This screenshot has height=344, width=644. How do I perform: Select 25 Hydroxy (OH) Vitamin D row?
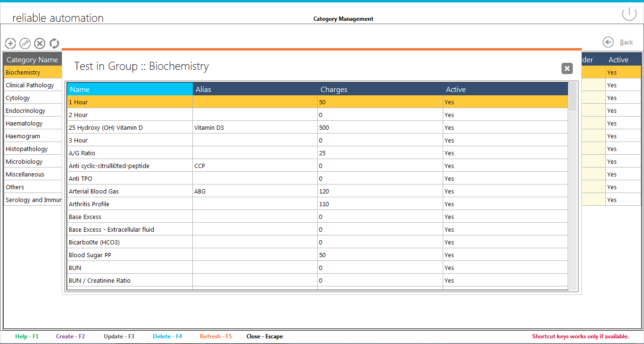pyautogui.click(x=317, y=127)
